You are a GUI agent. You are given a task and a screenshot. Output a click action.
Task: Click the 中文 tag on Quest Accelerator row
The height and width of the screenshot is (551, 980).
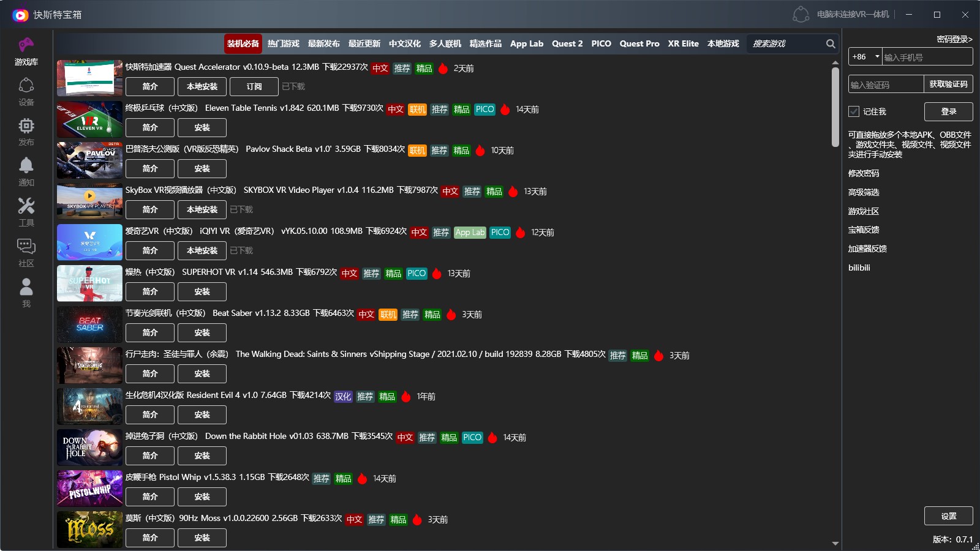[380, 68]
